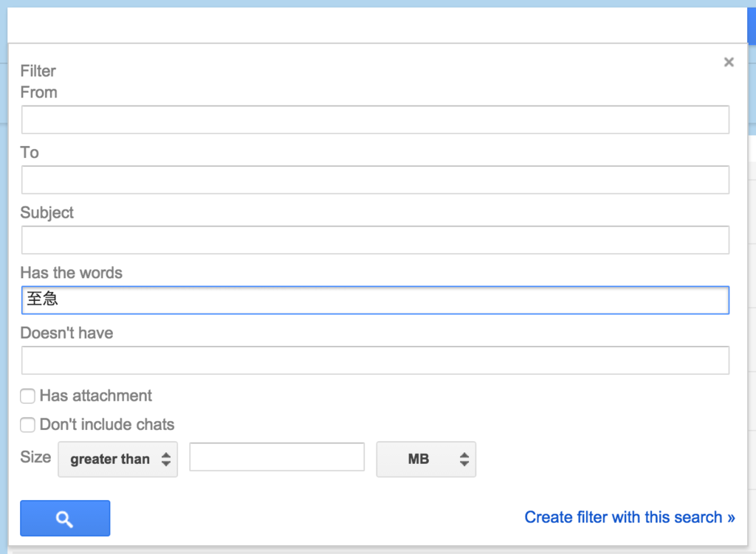Focus the From input field
The height and width of the screenshot is (554, 756).
pos(375,120)
